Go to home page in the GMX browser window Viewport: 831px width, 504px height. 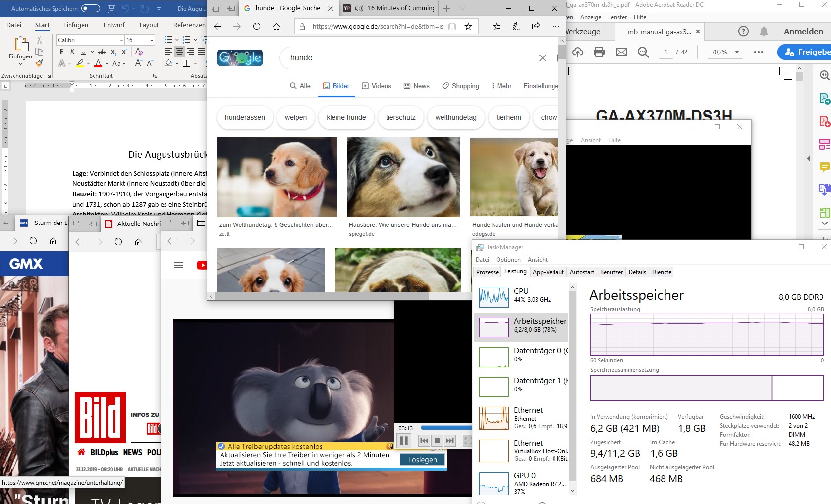53,241
